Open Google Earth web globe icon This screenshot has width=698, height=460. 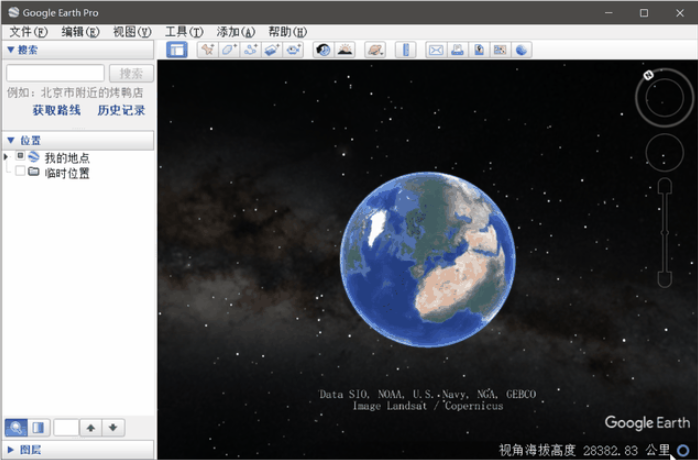(521, 50)
